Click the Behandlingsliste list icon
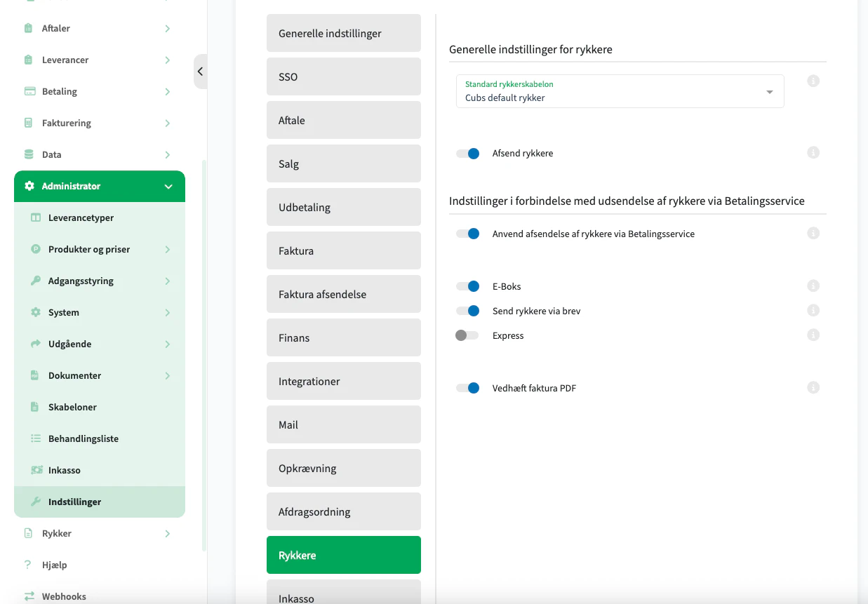The image size is (868, 604). (36, 438)
